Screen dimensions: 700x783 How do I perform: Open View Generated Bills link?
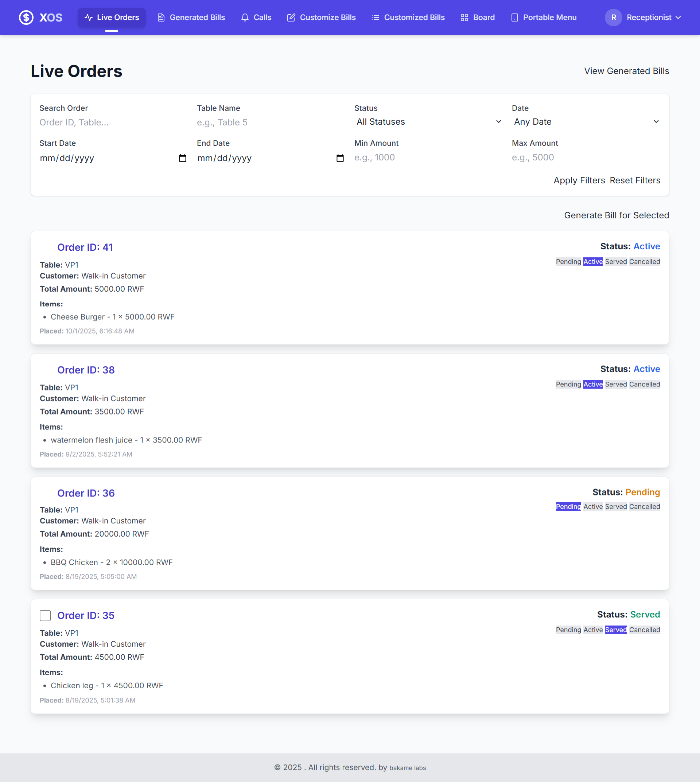tap(626, 71)
